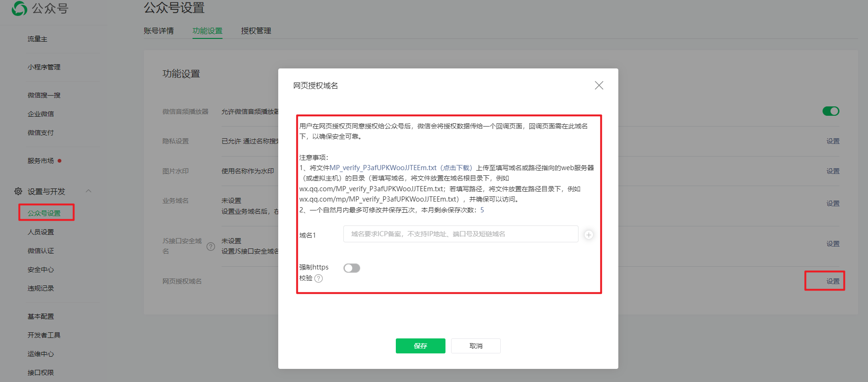868x382 pixels.
Task: Open 小程序管理 in the sidebar
Action: point(44,67)
